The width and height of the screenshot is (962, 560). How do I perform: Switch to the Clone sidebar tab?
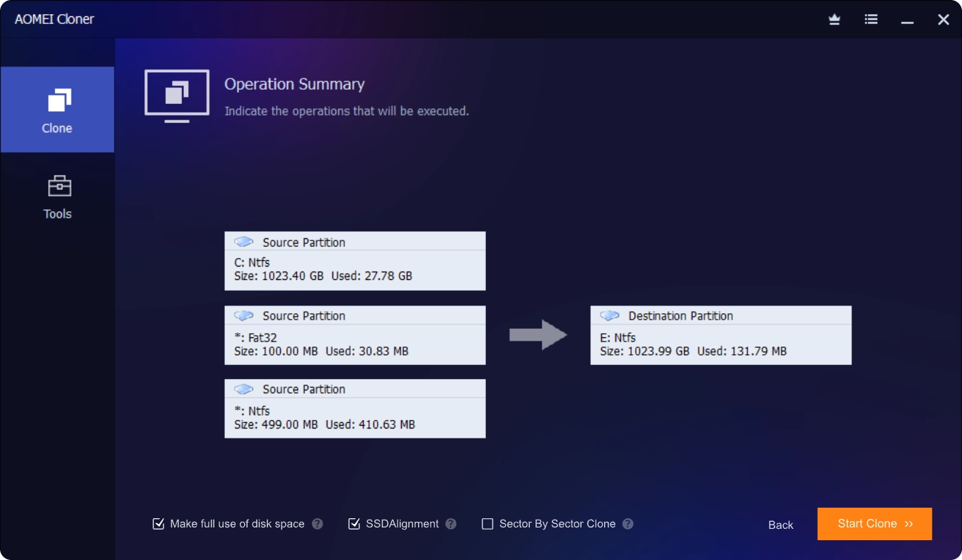[x=57, y=110]
